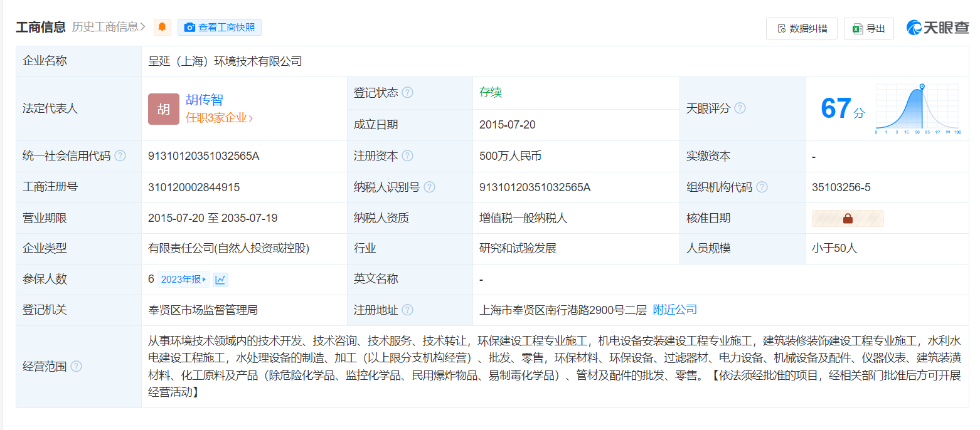
Task: Click help icon beside 天眼评分
Action: point(740,108)
